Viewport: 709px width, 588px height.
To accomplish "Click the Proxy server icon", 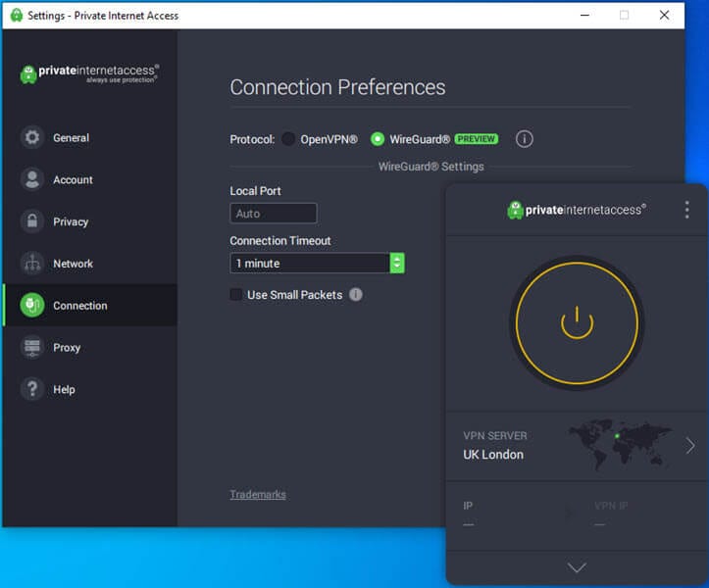I will coord(32,347).
